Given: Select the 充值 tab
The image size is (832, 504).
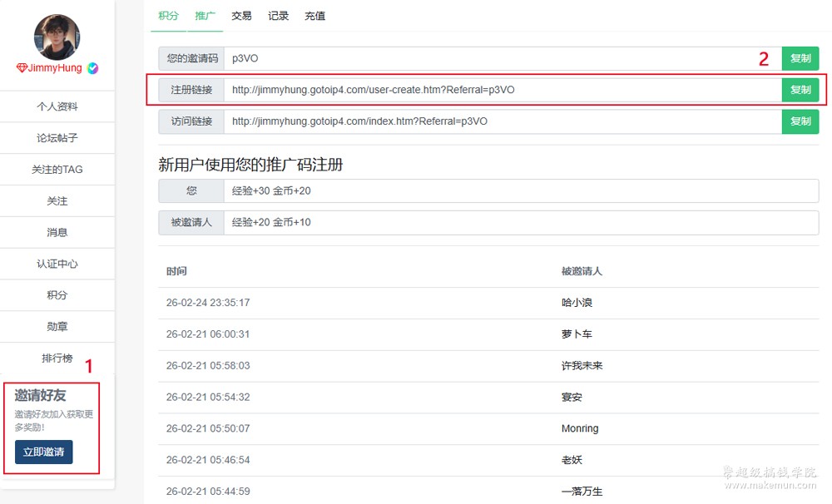Looking at the screenshot, I should [314, 16].
